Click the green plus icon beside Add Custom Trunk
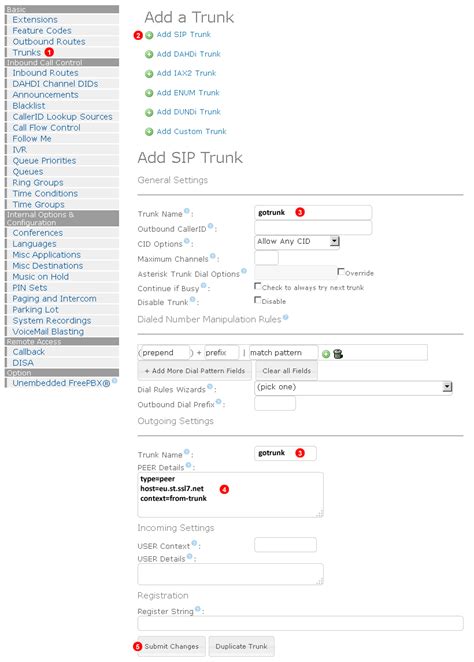 pos(149,132)
